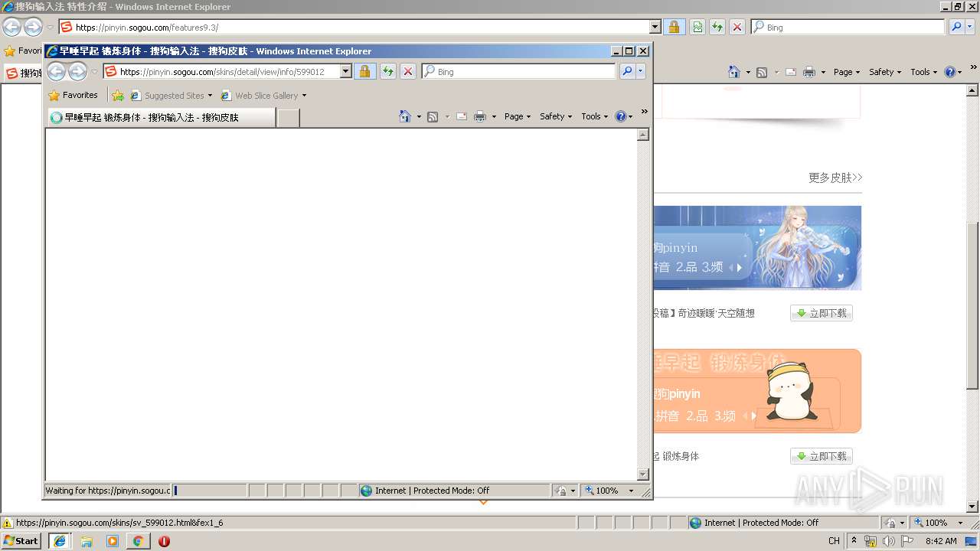Click Stop icon in background IE window
This screenshot has height=551, width=980.
pos(737,27)
